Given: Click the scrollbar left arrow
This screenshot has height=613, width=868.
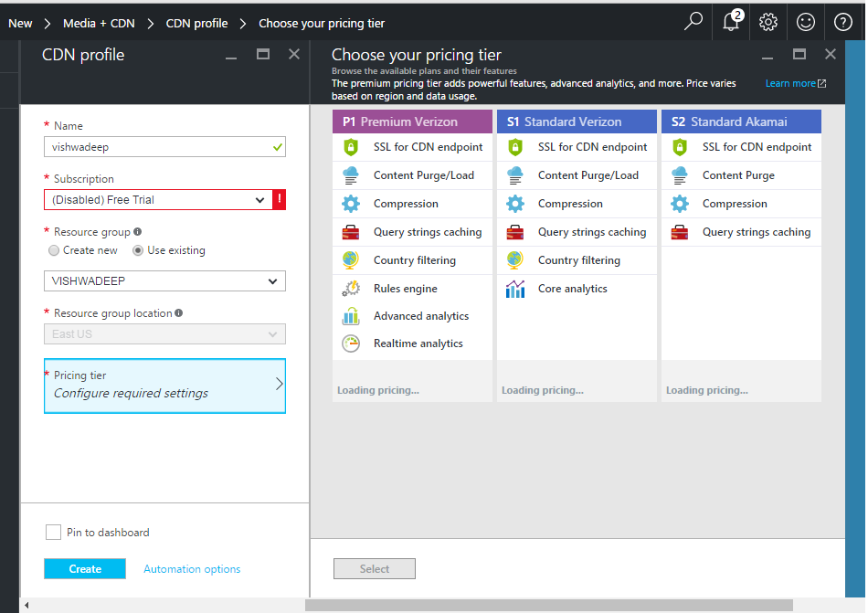Looking at the screenshot, I should click(26, 606).
